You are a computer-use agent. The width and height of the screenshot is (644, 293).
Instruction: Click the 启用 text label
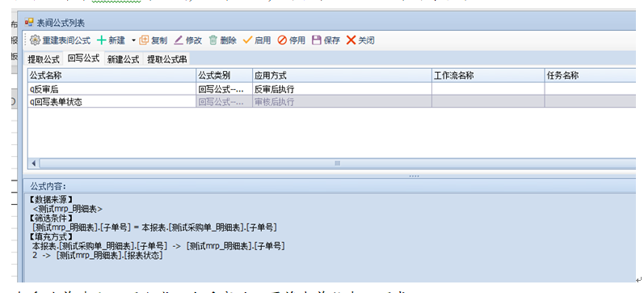pos(263,40)
